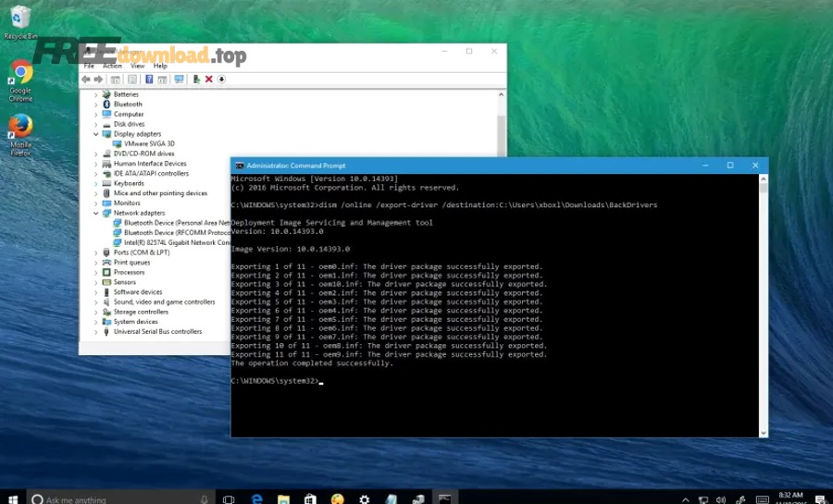833x504 pixels.
Task: Click Device Manager scrollbar up arrow
Action: (x=501, y=94)
